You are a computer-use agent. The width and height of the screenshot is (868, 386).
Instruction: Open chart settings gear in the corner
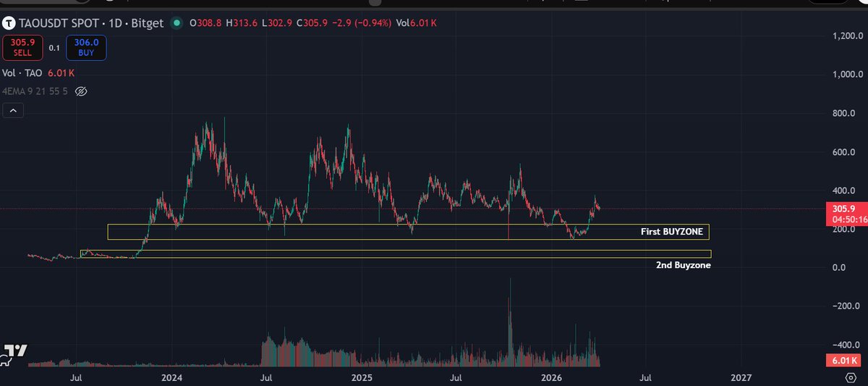tap(851, 378)
